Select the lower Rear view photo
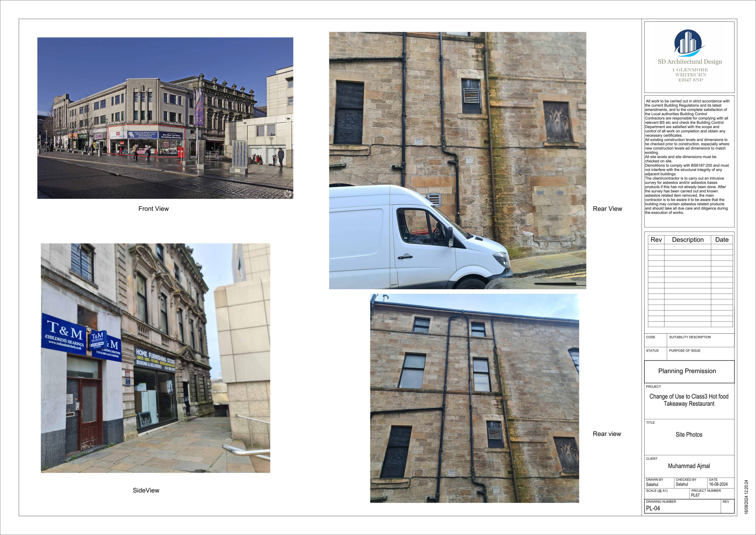The image size is (756, 535). click(475, 398)
